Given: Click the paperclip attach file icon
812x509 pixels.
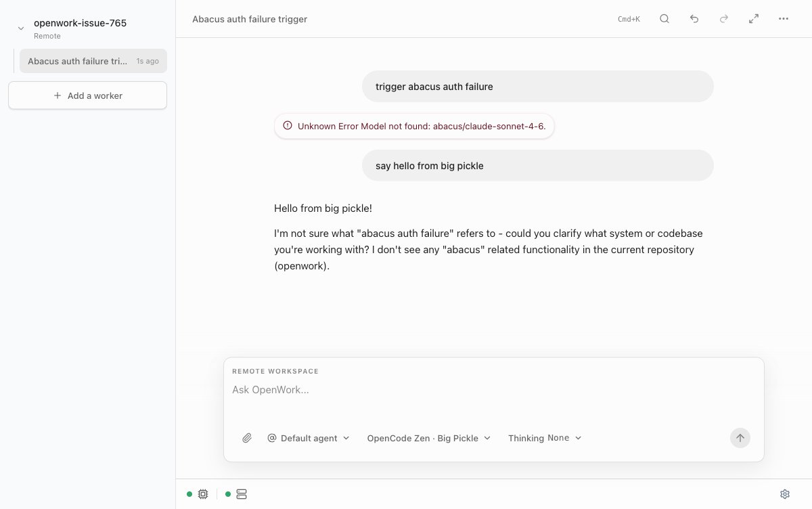Looking at the screenshot, I should [x=247, y=438].
